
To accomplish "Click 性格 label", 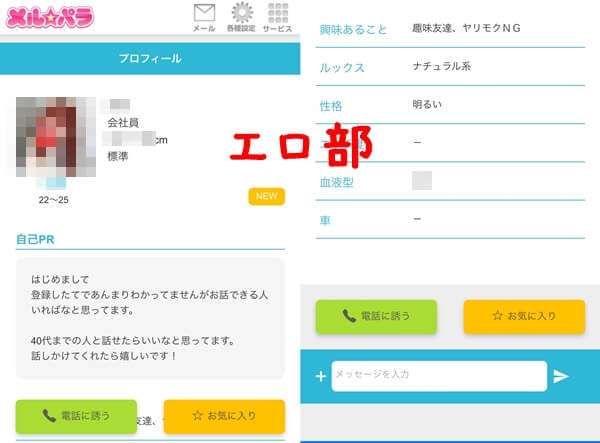I will 331,106.
